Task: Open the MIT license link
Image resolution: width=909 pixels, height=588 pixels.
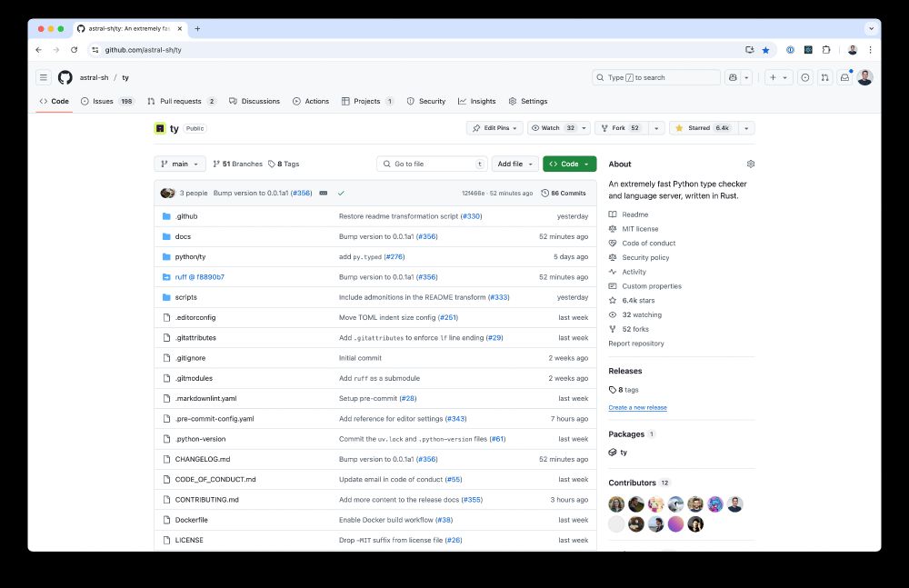Action: [x=634, y=229]
